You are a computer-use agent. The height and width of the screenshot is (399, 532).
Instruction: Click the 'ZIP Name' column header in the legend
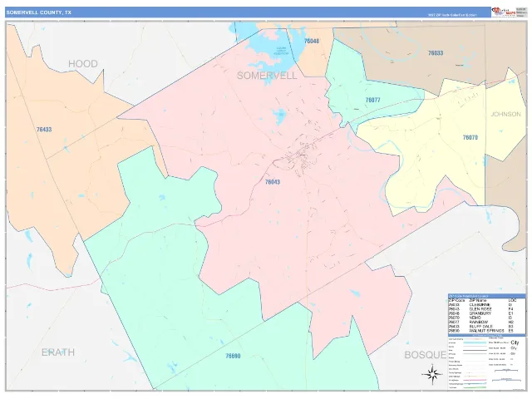pos(478,300)
